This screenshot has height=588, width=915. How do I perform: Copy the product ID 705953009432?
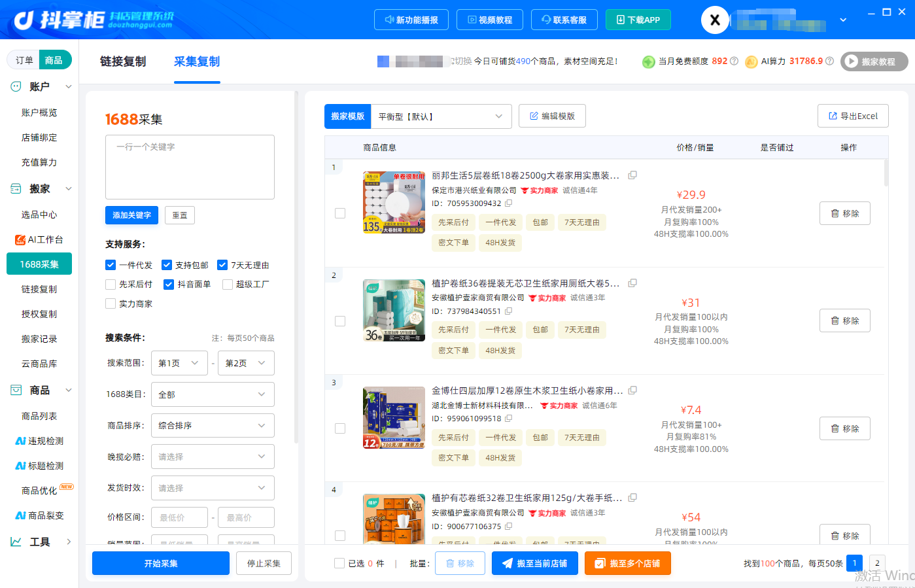click(509, 203)
